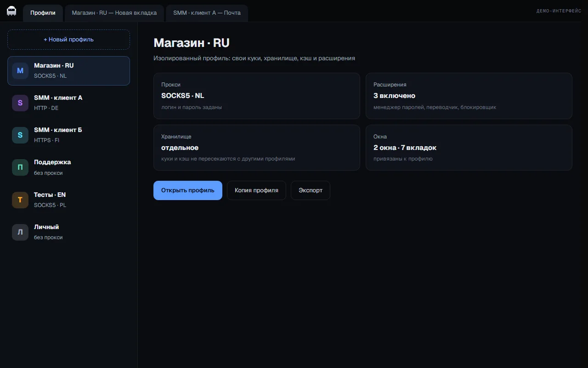This screenshot has height=368, width=588.
Task: Click the HTTP · DE proxy label
Action: tap(46, 108)
